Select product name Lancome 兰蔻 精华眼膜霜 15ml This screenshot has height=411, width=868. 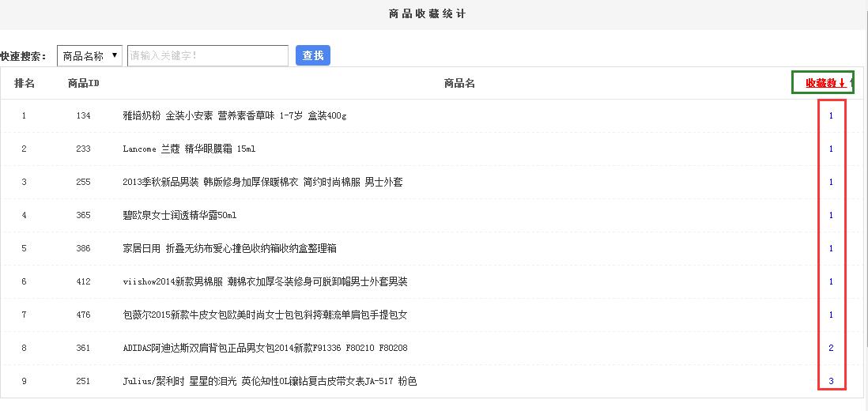point(189,149)
